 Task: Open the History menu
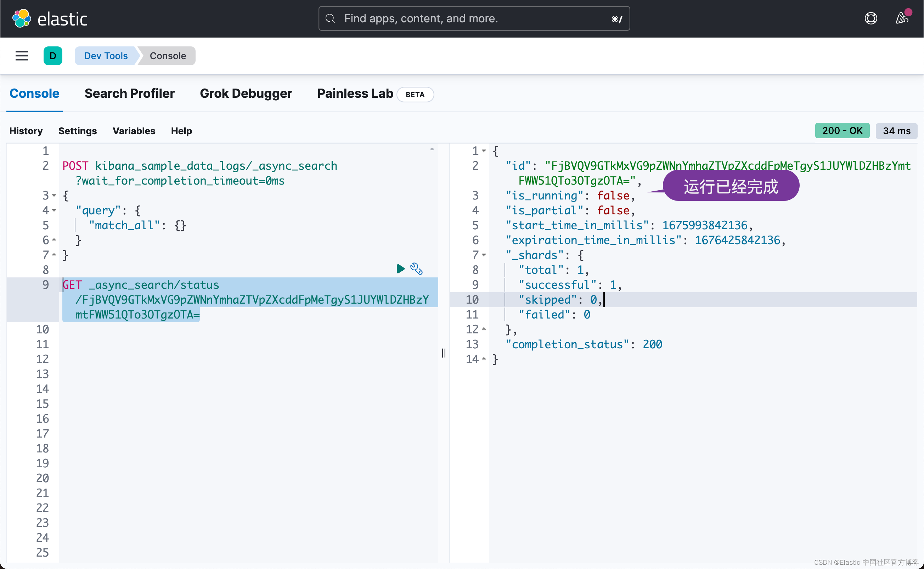26,131
